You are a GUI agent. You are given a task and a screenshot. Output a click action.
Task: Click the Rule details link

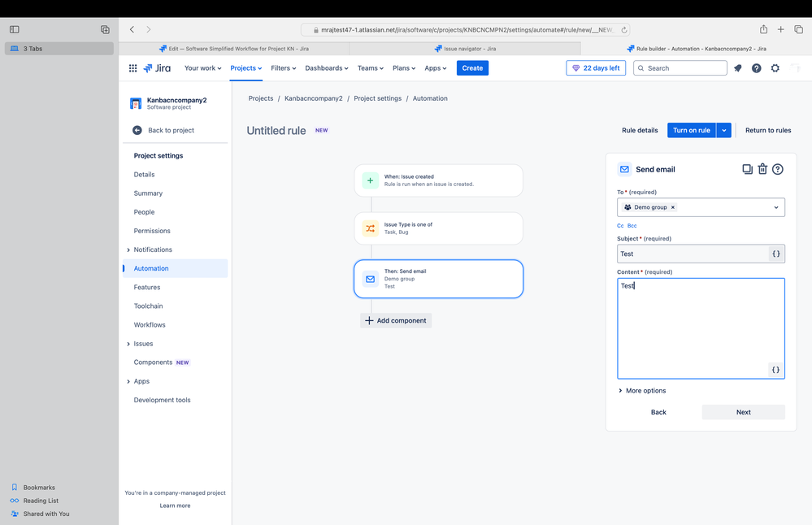coord(640,130)
